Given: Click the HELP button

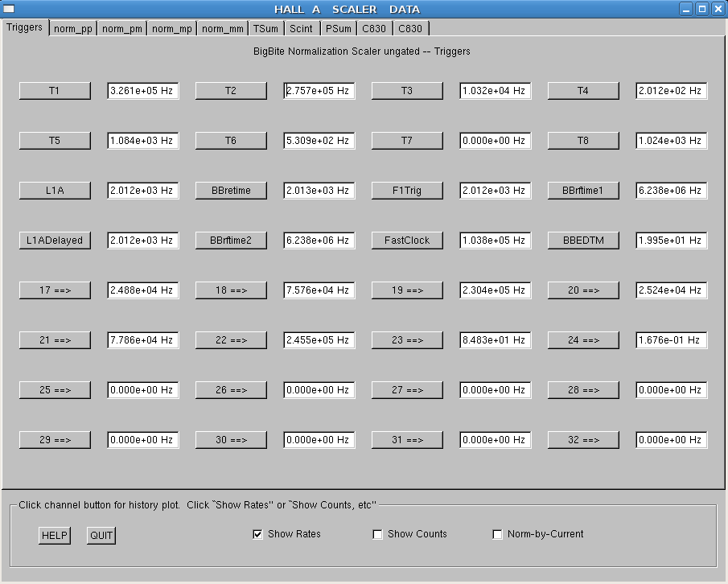Looking at the screenshot, I should tap(55, 535).
